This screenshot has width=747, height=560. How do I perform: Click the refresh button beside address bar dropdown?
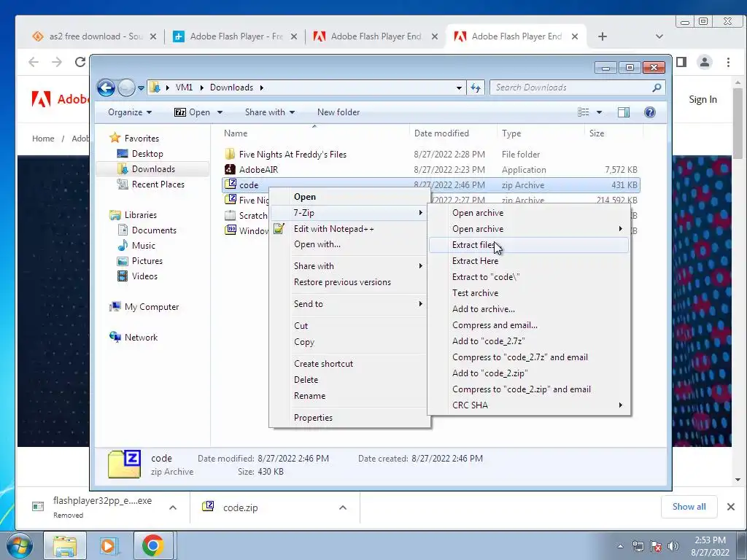[476, 87]
